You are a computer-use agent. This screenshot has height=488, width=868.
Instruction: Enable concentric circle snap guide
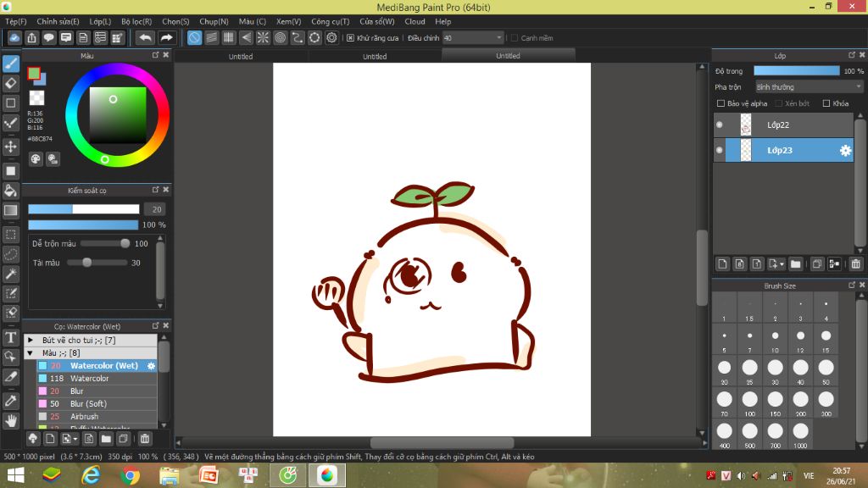tap(280, 37)
